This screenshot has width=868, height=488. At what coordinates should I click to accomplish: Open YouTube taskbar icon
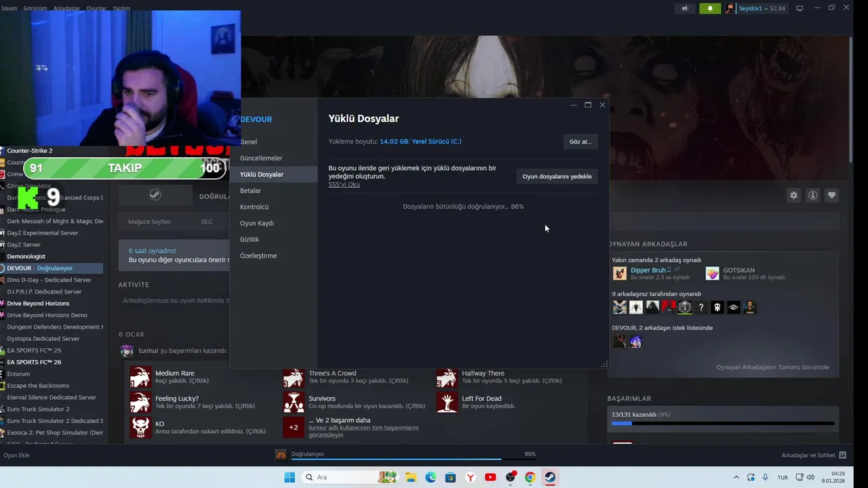pos(490,477)
